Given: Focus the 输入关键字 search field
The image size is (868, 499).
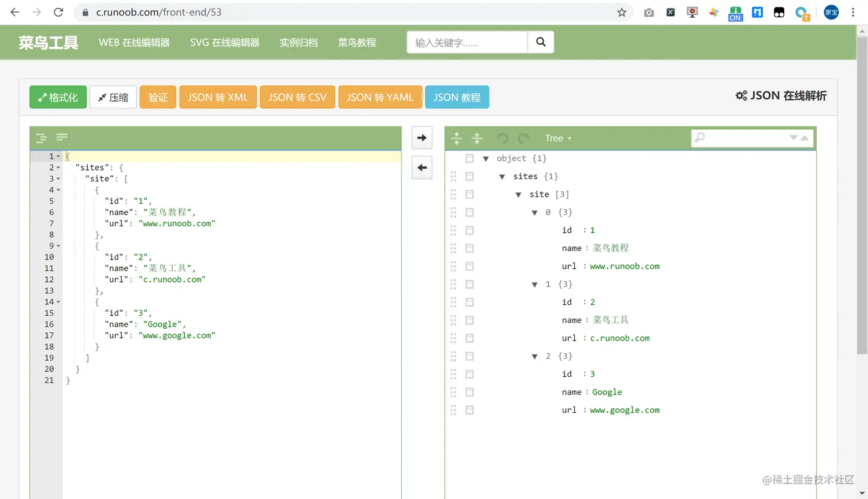Looking at the screenshot, I should [x=467, y=42].
